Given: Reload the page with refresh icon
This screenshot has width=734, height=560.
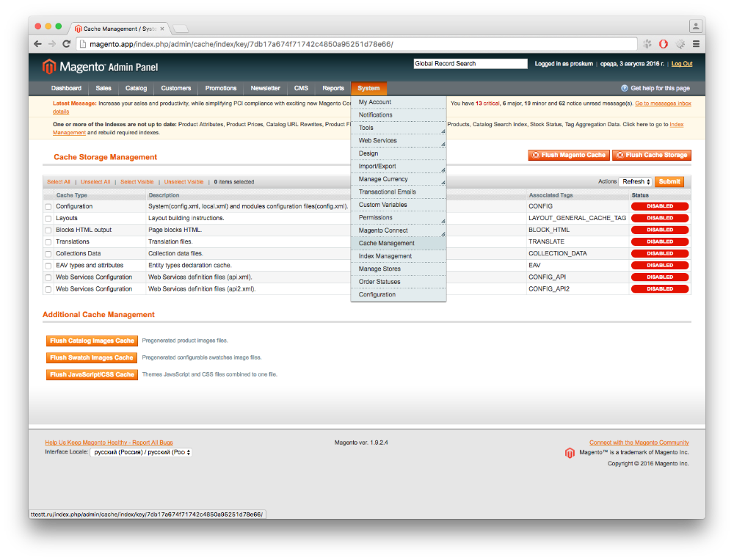Looking at the screenshot, I should [x=67, y=44].
